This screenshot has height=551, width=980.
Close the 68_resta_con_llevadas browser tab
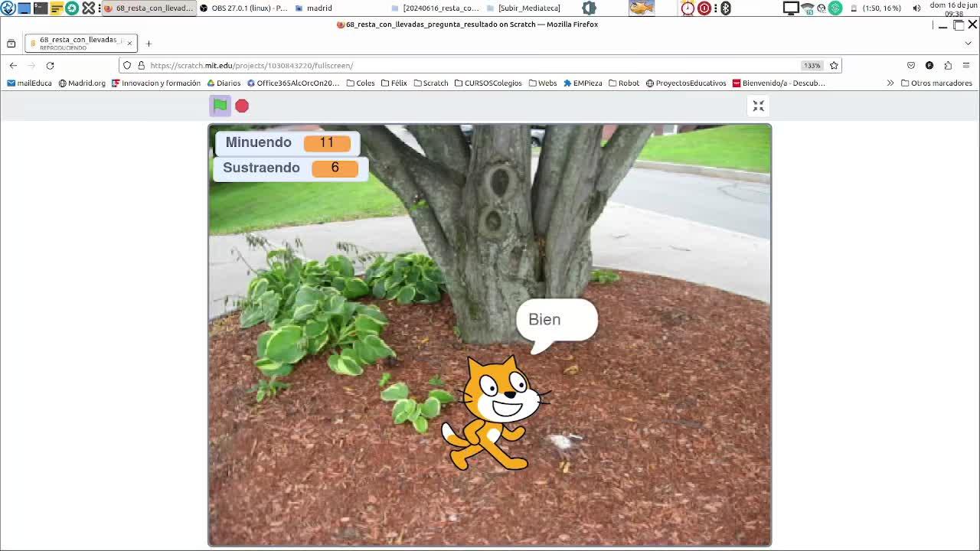[129, 43]
